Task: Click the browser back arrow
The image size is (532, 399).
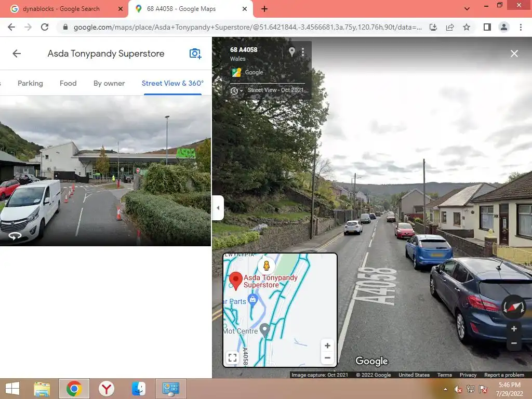Action: (x=11, y=27)
